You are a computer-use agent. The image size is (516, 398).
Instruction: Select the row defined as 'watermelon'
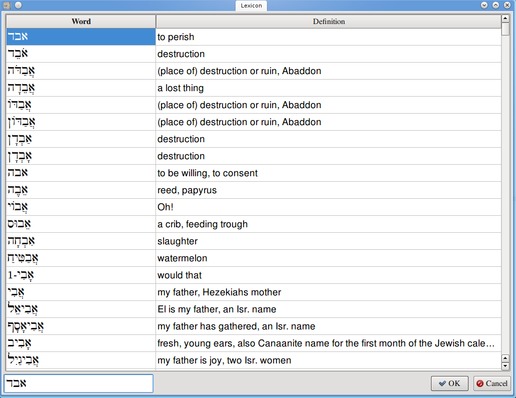point(253,258)
